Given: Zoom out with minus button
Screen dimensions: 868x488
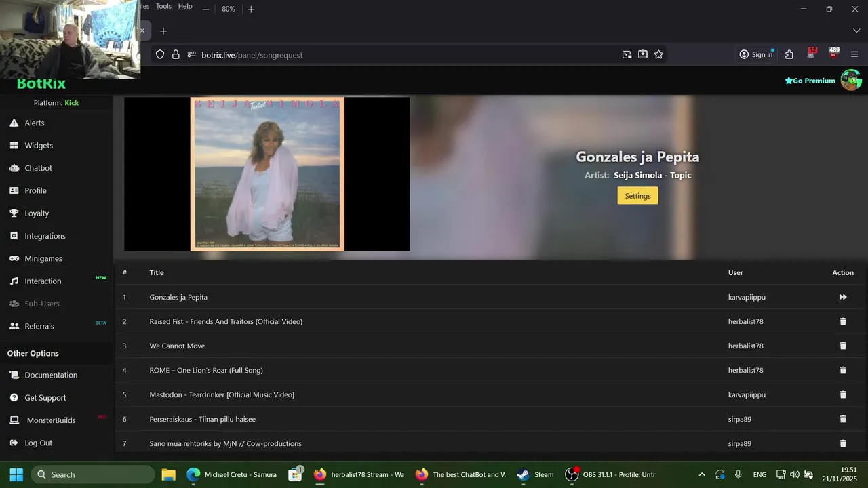Looking at the screenshot, I should [x=205, y=9].
